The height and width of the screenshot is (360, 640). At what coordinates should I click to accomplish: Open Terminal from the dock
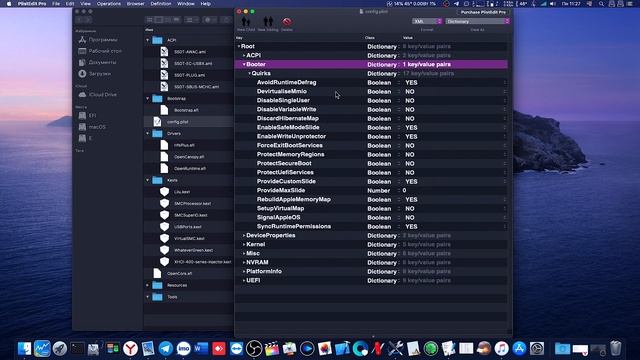tap(77, 349)
